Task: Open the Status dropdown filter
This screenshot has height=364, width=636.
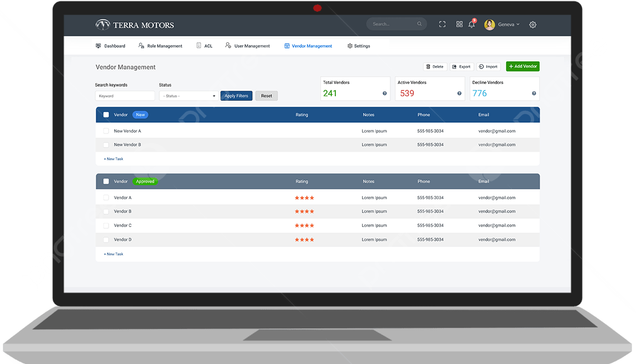Action: 188,96
